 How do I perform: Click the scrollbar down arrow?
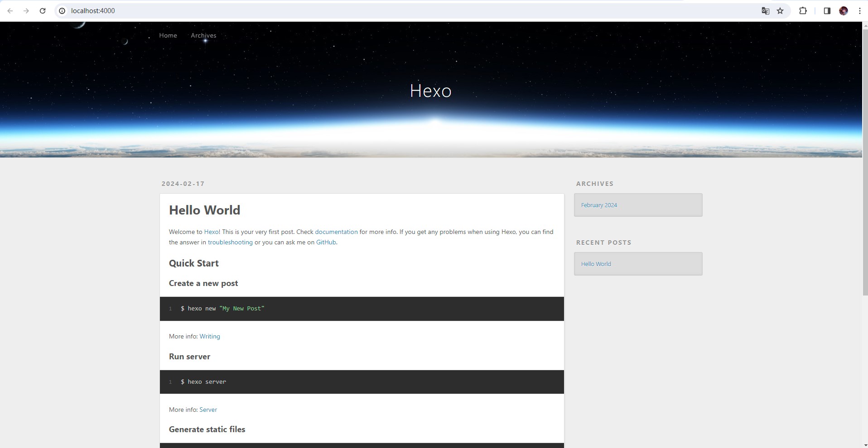click(x=865, y=444)
